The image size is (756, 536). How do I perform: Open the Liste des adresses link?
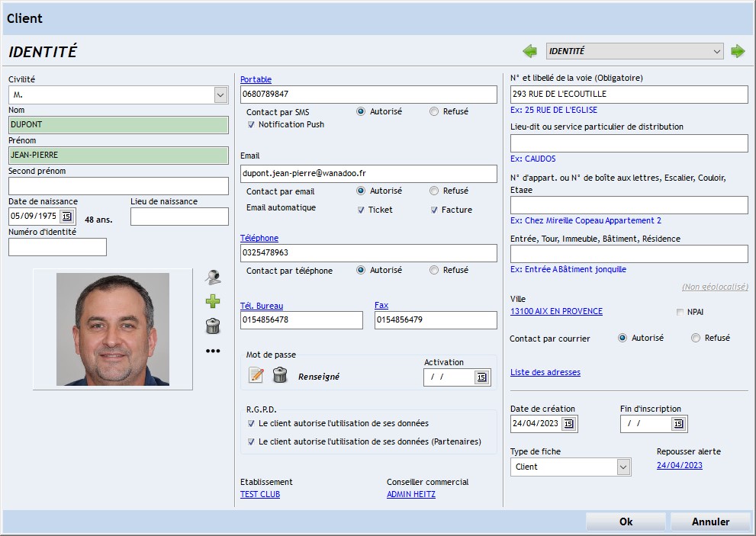pyautogui.click(x=545, y=372)
